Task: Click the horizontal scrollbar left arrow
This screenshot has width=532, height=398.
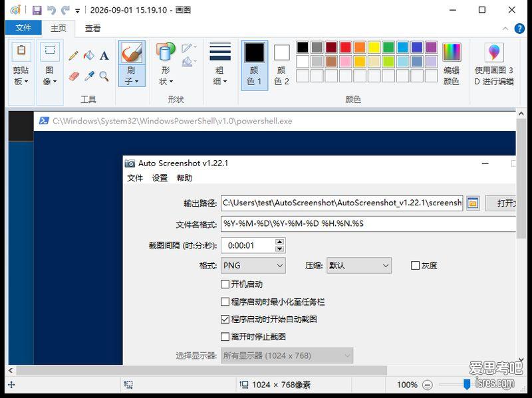Action: [x=11, y=370]
